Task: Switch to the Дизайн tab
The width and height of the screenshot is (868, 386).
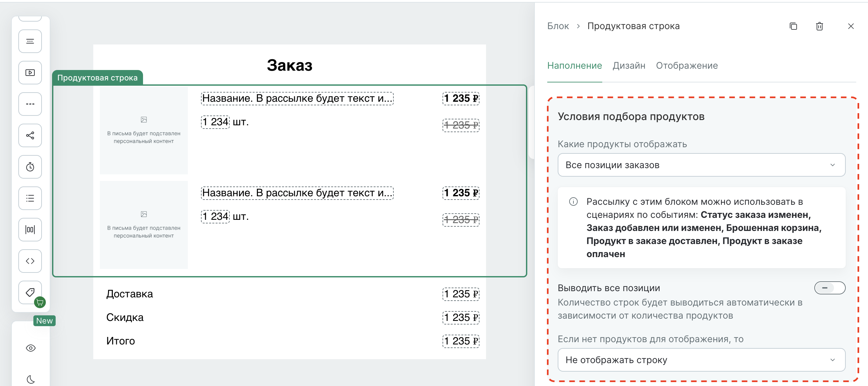Action: coord(629,65)
